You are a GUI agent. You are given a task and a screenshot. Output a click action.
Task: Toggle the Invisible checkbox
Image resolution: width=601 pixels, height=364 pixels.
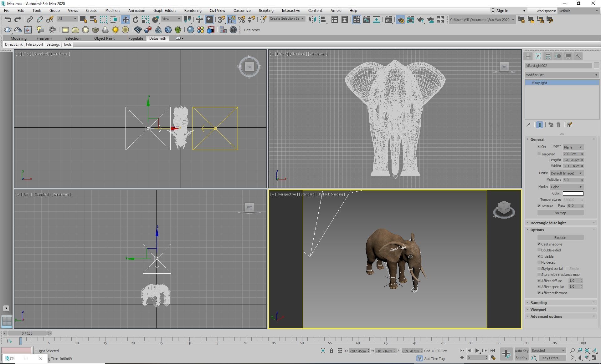[539, 256]
